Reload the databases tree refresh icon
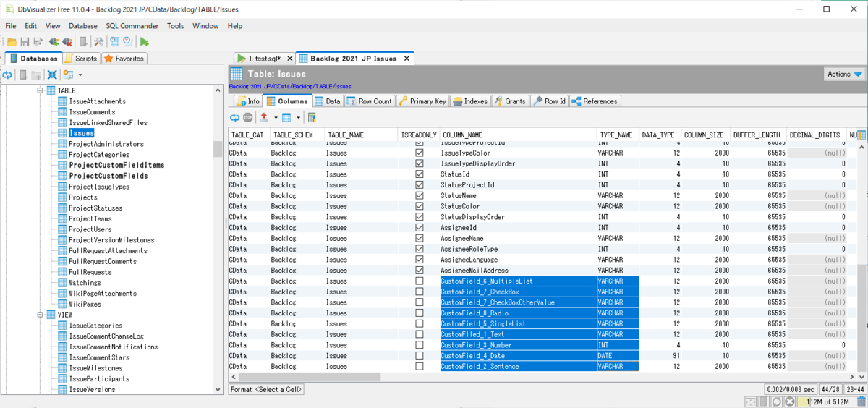 (x=7, y=75)
